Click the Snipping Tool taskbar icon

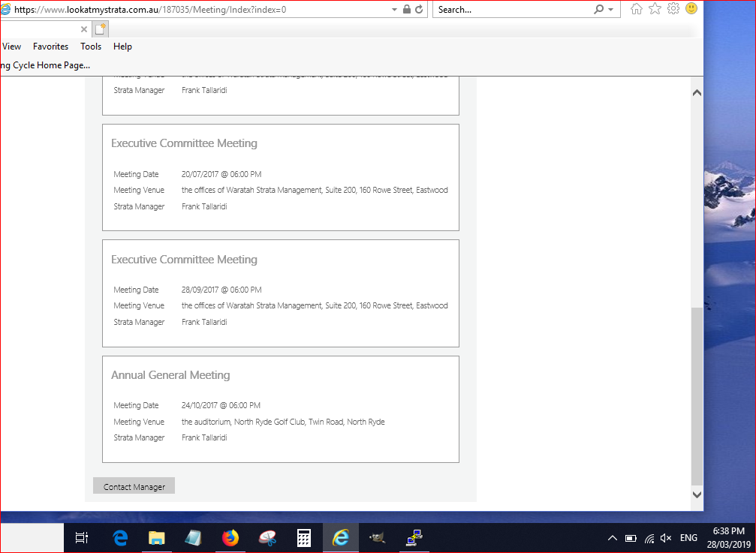click(x=267, y=537)
